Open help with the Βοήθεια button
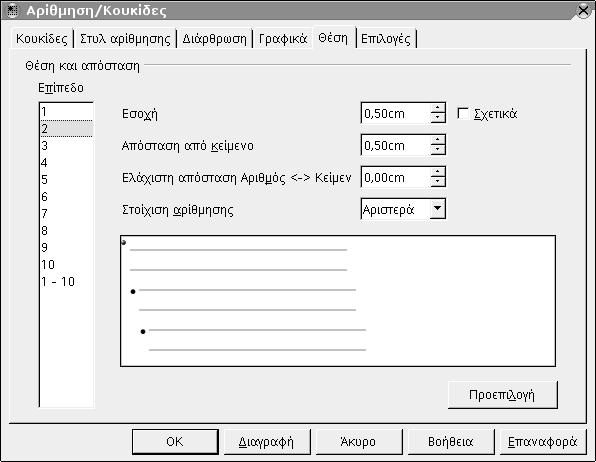Screen dimensions: 596x462 click(451, 441)
